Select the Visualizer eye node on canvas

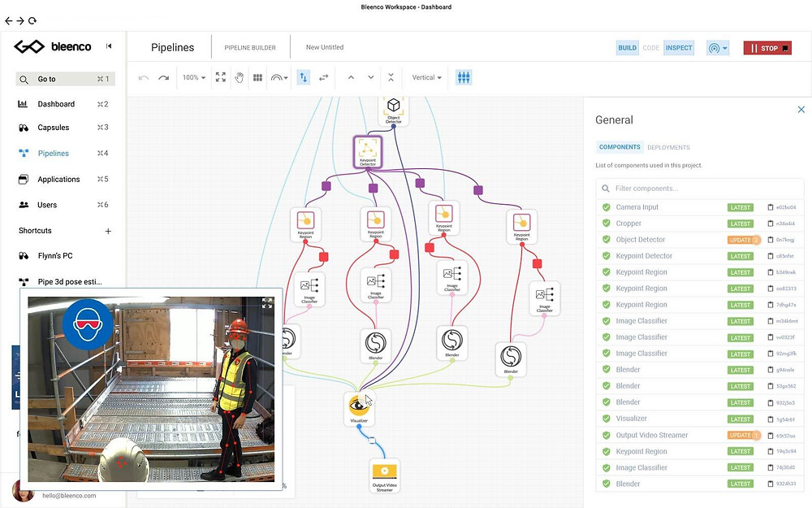(358, 409)
